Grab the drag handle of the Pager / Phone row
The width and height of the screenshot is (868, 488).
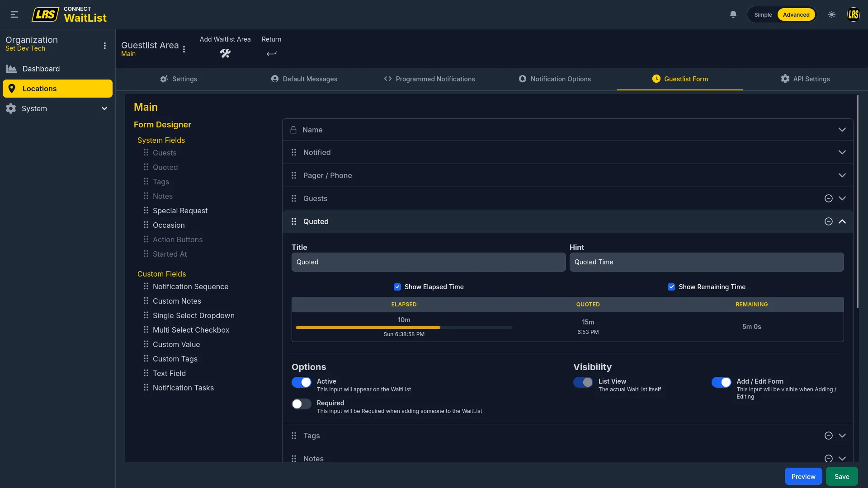pos(294,175)
